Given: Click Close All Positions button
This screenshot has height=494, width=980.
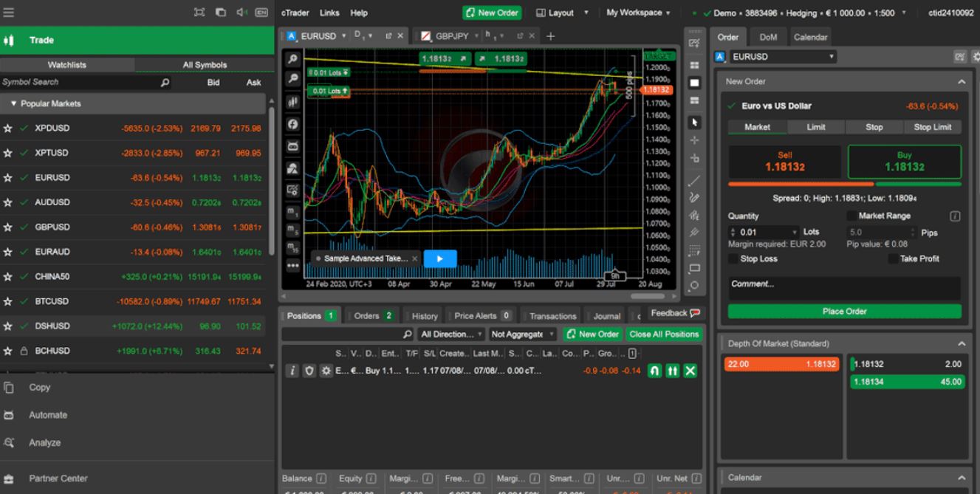Looking at the screenshot, I should [663, 335].
